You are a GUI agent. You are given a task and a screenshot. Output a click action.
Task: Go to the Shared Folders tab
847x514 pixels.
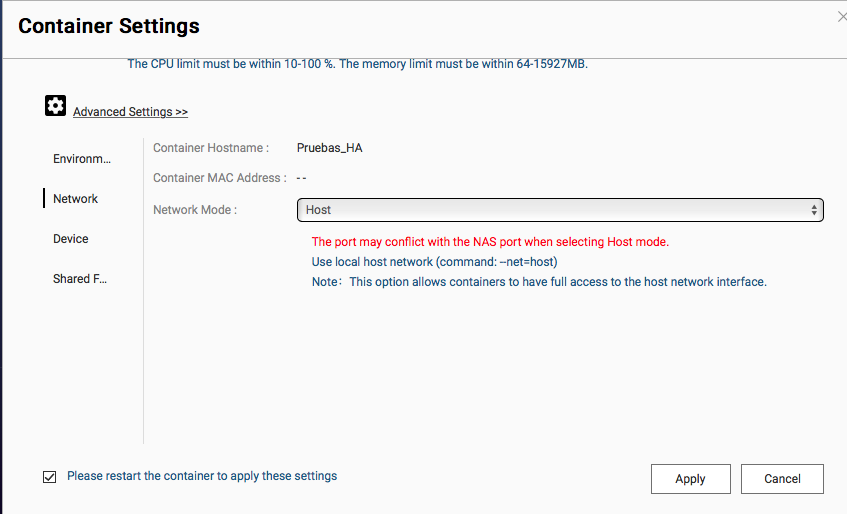click(x=79, y=279)
